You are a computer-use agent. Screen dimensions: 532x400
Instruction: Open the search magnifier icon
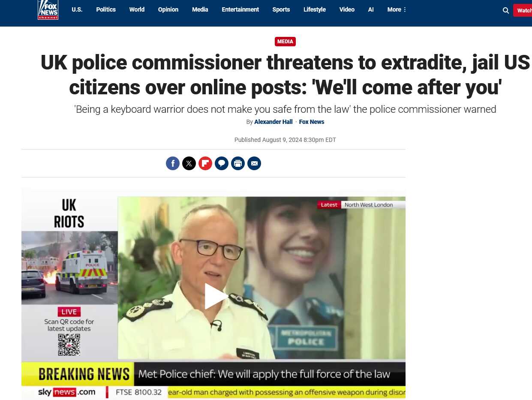[x=506, y=10]
